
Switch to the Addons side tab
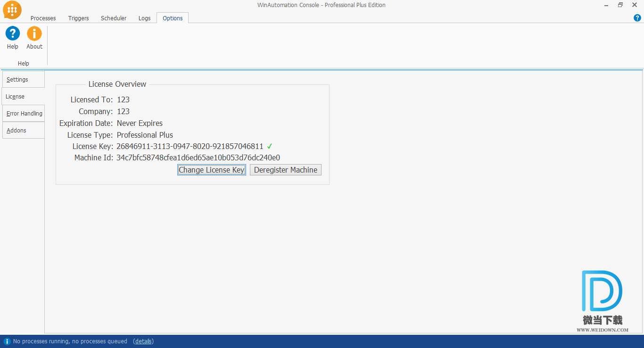(24, 130)
